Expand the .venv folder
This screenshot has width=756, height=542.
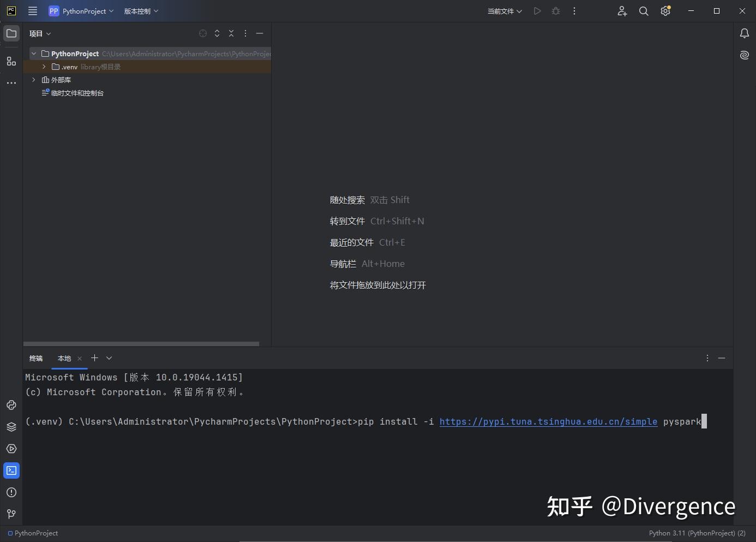click(44, 67)
